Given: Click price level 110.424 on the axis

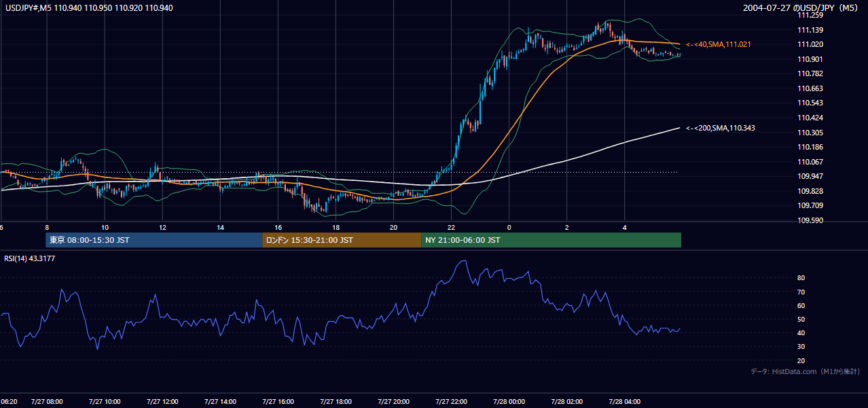Looking at the screenshot, I should point(810,118).
